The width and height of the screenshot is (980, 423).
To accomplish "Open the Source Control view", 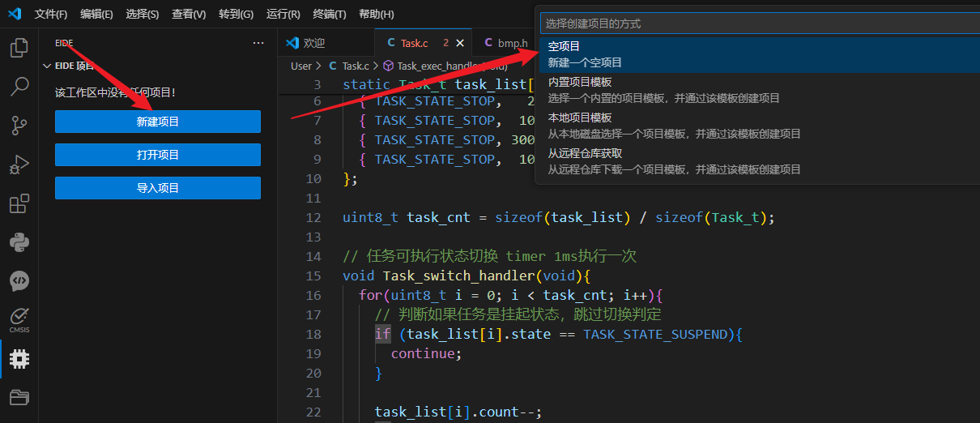I will pos(19,126).
